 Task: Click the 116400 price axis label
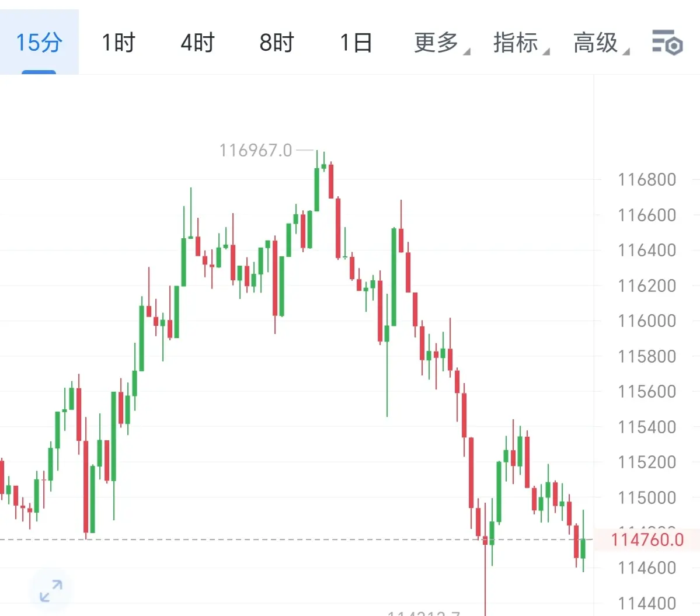[647, 250]
